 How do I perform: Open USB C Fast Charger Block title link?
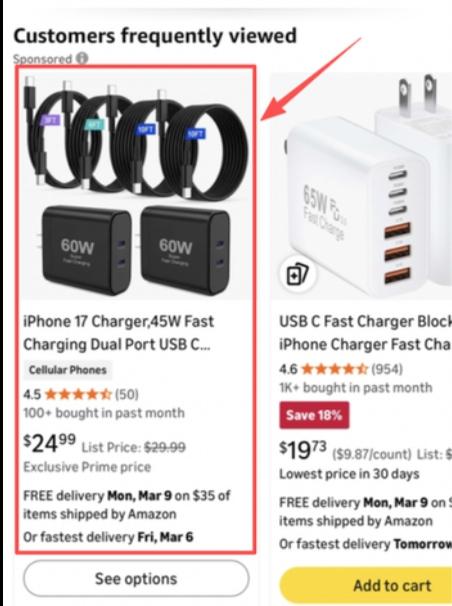click(x=365, y=333)
